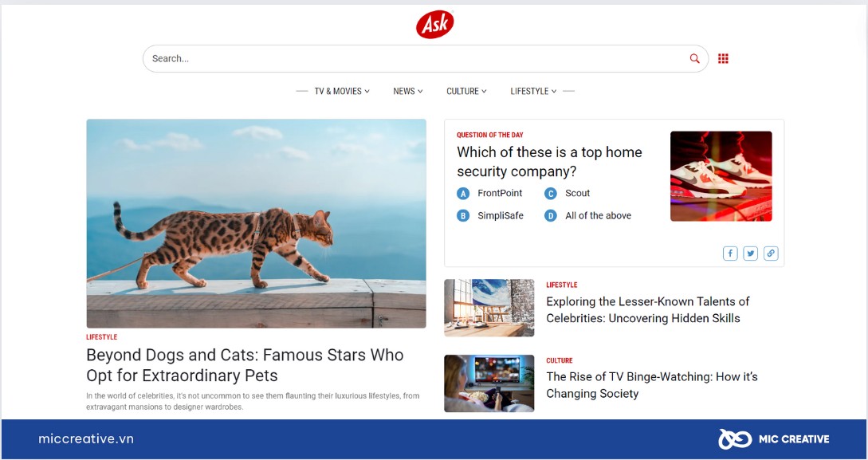Image resolution: width=868 pixels, height=460 pixels.
Task: Open the Culture menu
Action: 466,92
